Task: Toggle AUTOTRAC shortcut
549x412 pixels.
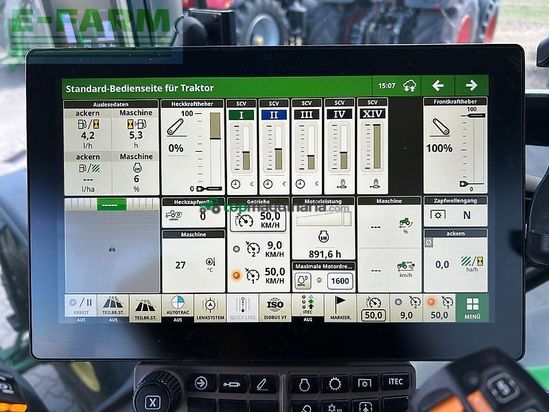Action: [x=178, y=306]
